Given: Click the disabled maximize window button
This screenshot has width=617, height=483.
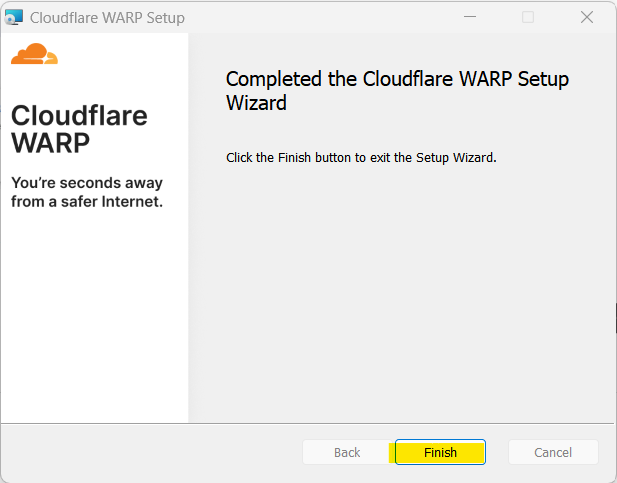Looking at the screenshot, I should coord(528,18).
